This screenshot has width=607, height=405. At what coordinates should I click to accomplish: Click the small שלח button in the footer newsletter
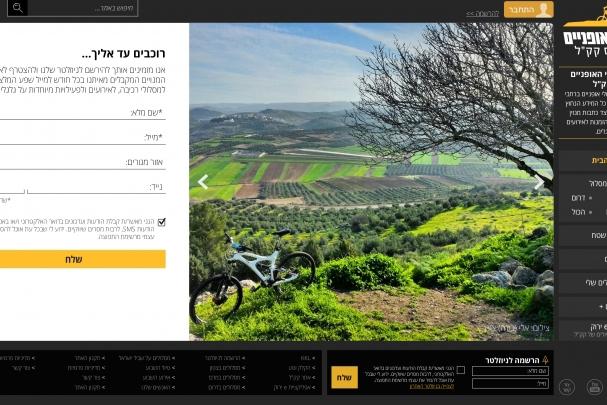(x=345, y=378)
